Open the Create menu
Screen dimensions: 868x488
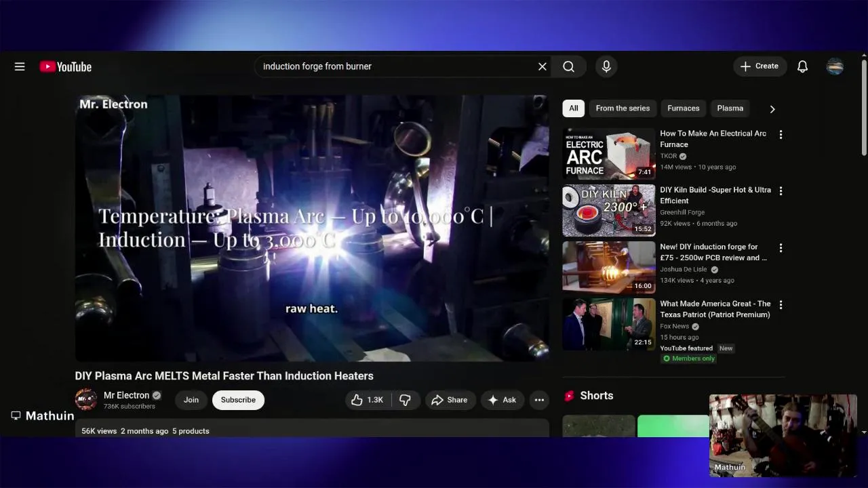coord(759,66)
